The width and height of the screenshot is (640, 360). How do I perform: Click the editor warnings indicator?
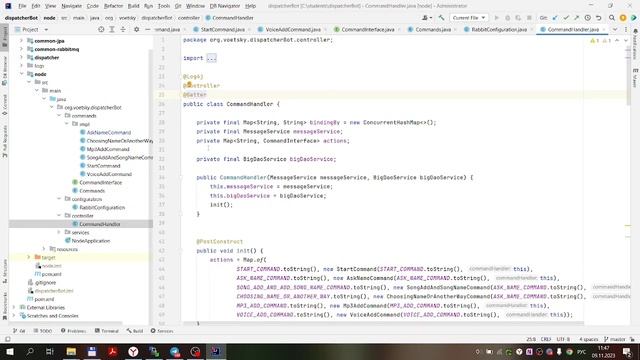600,41
